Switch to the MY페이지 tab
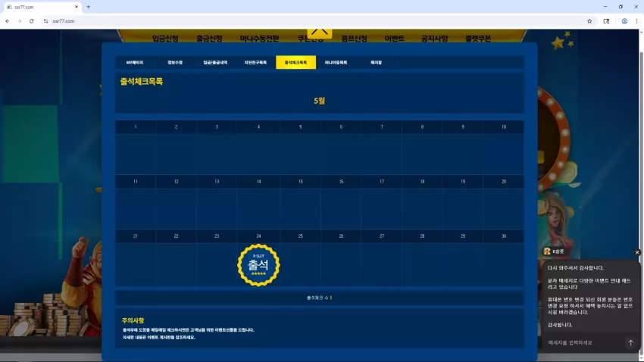This screenshot has height=362, width=644. point(135,62)
